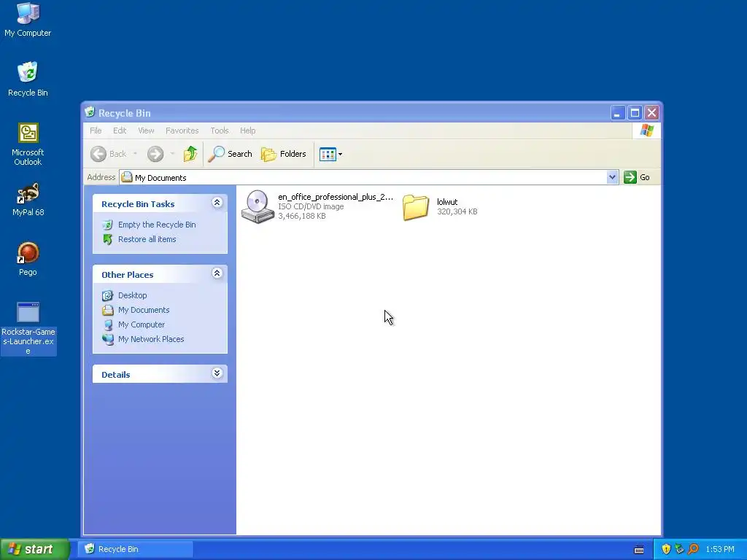Image resolution: width=747 pixels, height=560 pixels.
Task: Go to My Computer in Other Places
Action: (142, 324)
